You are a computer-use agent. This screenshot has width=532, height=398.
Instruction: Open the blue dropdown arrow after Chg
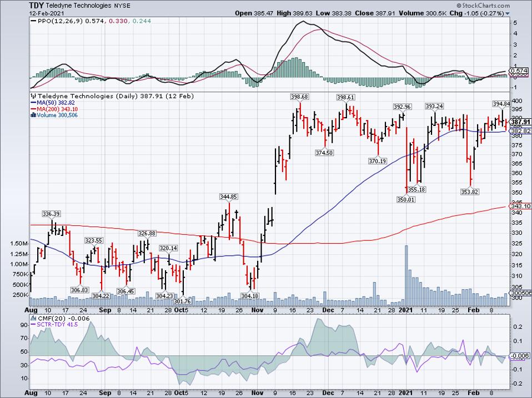click(508, 14)
